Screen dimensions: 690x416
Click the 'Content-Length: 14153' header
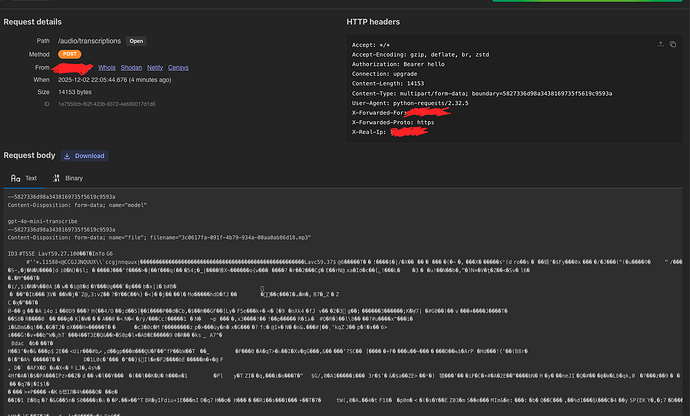pyautogui.click(x=388, y=83)
